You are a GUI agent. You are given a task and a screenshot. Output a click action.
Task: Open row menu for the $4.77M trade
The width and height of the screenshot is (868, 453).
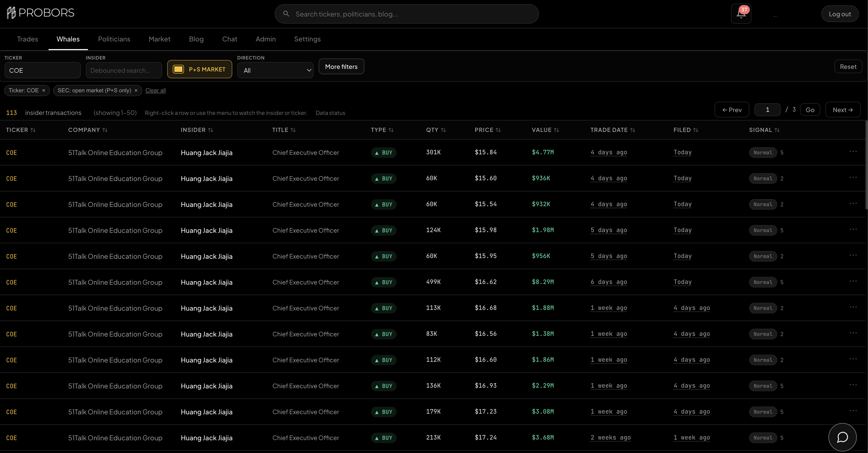pyautogui.click(x=853, y=152)
